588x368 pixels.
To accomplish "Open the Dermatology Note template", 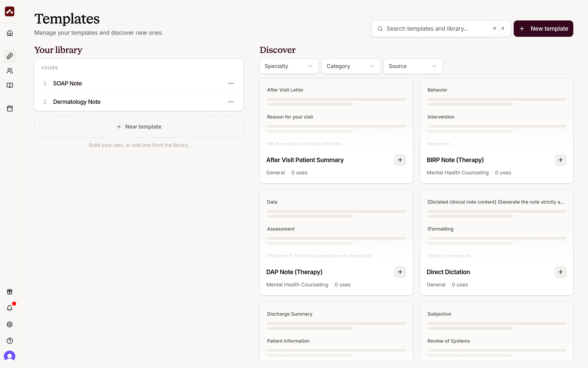I will point(139,102).
